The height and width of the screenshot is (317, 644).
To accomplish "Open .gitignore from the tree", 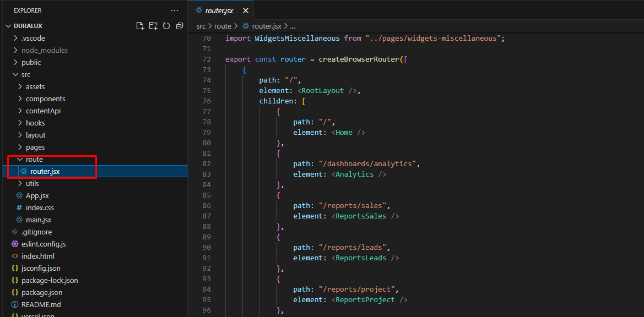I will point(36,232).
